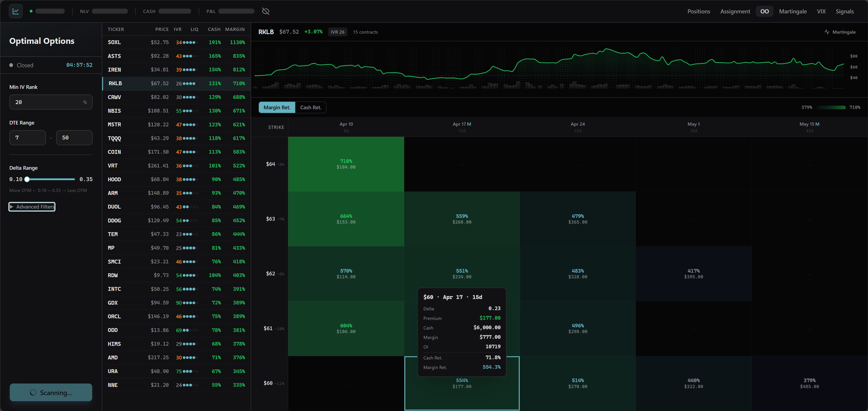This screenshot has width=868, height=411.
Task: Click the $64 Apr 10 710% cell
Action: (346, 164)
